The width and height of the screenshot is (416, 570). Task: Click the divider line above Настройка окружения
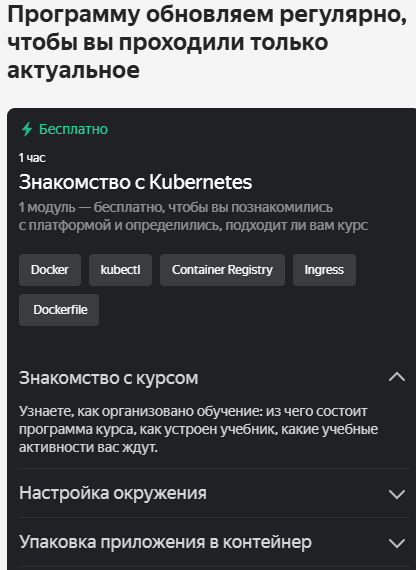[x=214, y=469]
